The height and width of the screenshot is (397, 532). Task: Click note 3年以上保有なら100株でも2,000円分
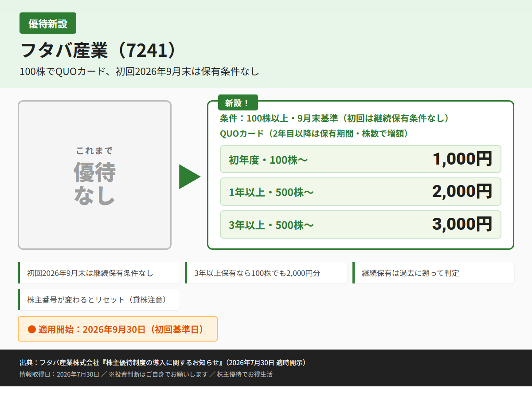[266, 273]
